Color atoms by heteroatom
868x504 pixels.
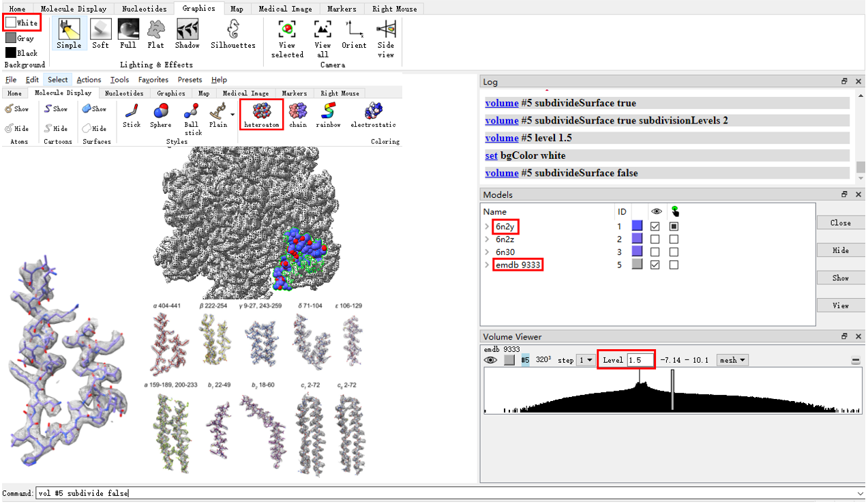(x=261, y=115)
